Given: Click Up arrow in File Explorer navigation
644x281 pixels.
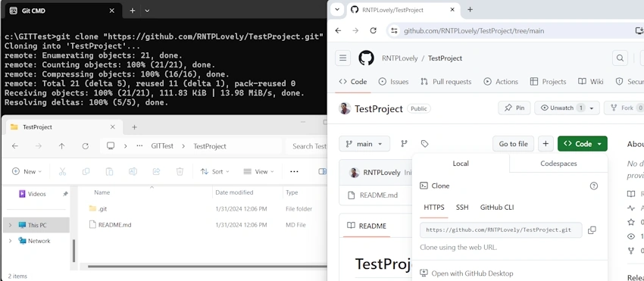Looking at the screenshot, I should click(61, 146).
